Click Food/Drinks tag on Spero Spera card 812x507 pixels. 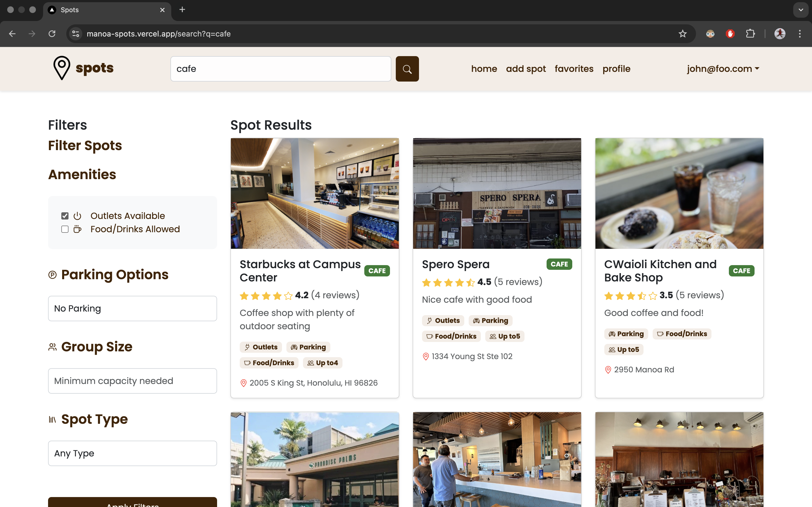point(451,336)
